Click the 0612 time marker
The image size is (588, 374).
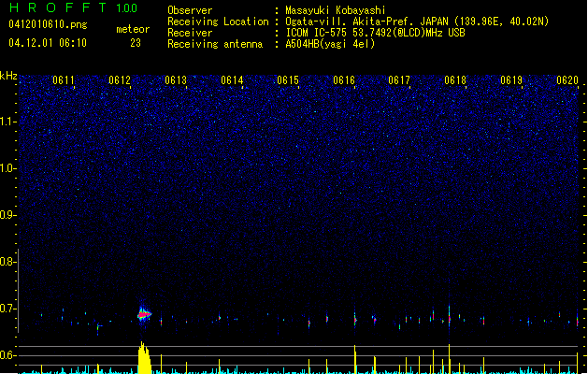pos(120,80)
